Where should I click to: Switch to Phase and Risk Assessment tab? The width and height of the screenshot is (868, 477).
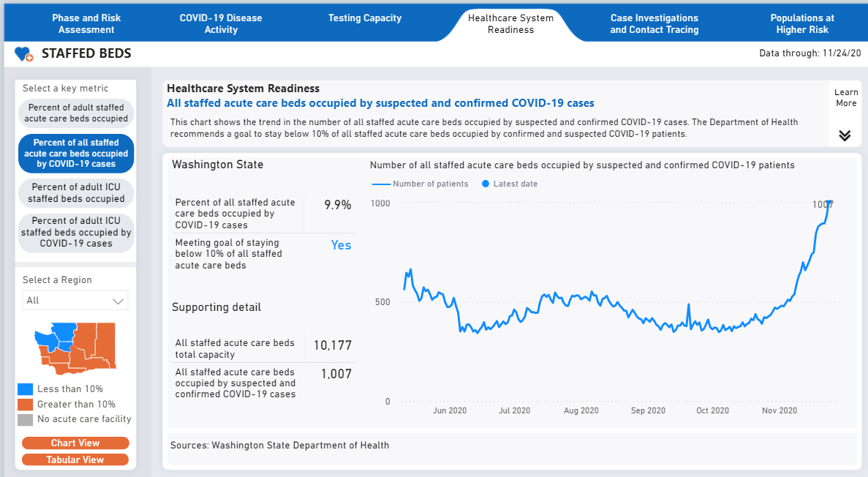(86, 24)
